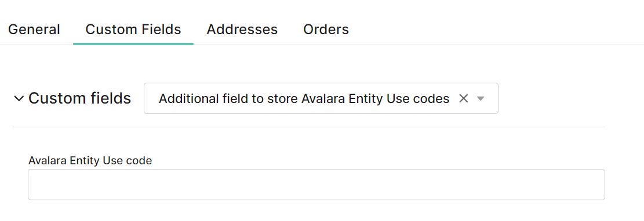Place cursor in empty Entity Use code box

point(316,185)
